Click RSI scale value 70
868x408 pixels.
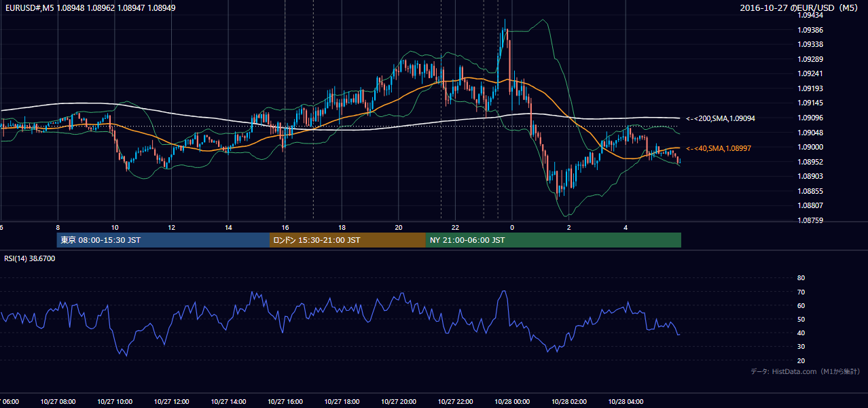tap(801, 292)
